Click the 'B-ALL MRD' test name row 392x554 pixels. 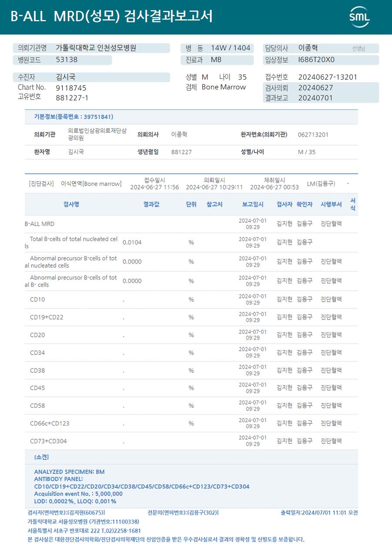(x=191, y=224)
